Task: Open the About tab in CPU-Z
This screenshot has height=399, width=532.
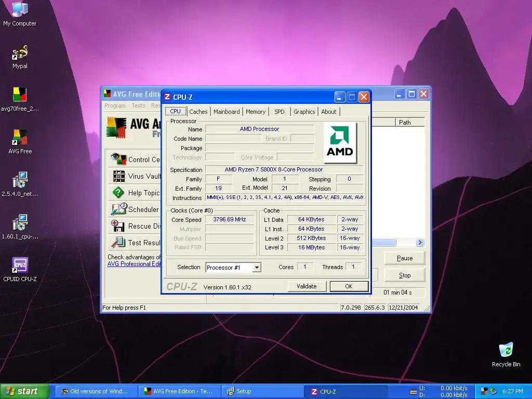Action: pos(329,112)
